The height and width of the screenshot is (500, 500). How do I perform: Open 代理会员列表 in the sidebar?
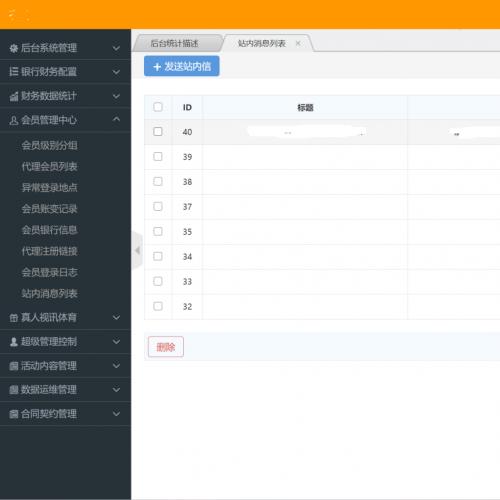point(49,166)
